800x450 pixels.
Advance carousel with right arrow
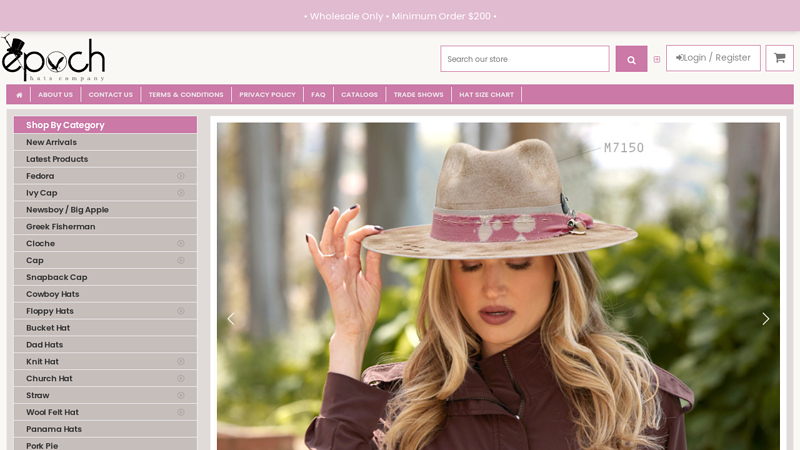[765, 319]
